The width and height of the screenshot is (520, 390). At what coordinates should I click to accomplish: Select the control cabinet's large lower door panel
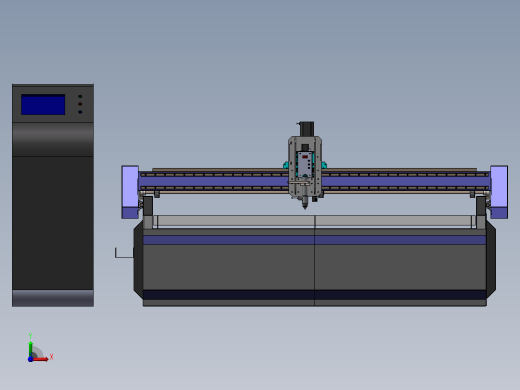pos(53,223)
